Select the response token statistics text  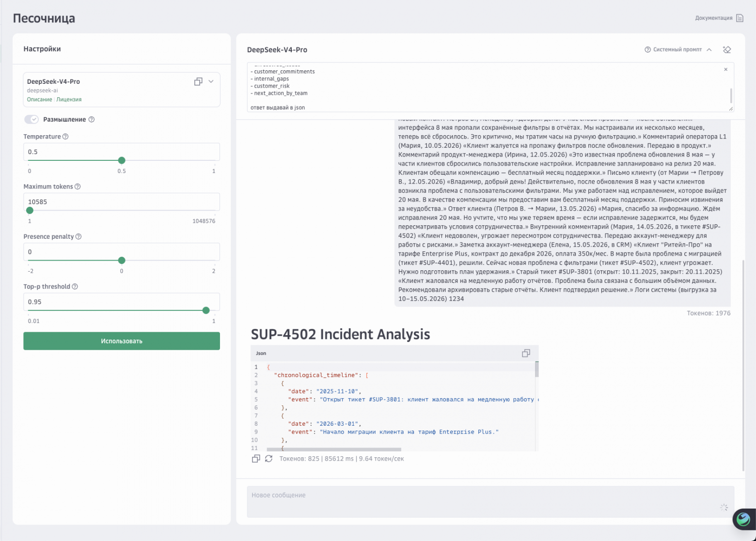pyautogui.click(x=342, y=459)
